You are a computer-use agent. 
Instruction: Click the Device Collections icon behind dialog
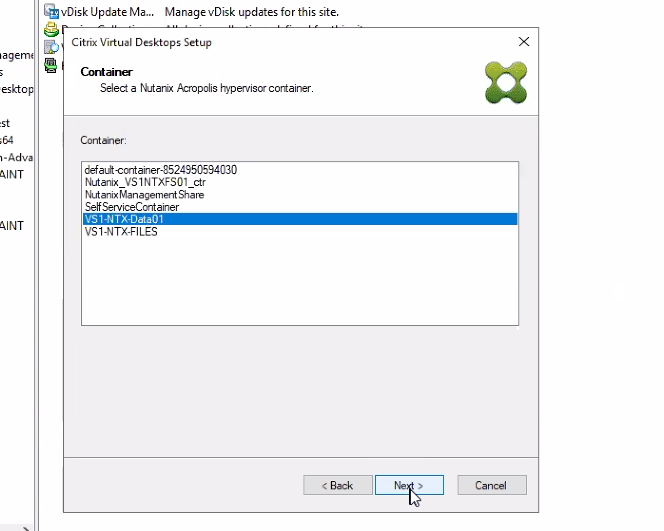tap(51, 29)
